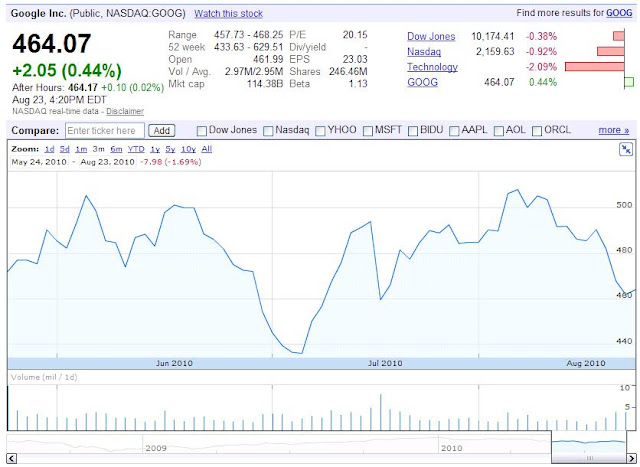The image size is (640, 467).
Task: Open the Disclaimer link
Action: pyautogui.click(x=125, y=111)
